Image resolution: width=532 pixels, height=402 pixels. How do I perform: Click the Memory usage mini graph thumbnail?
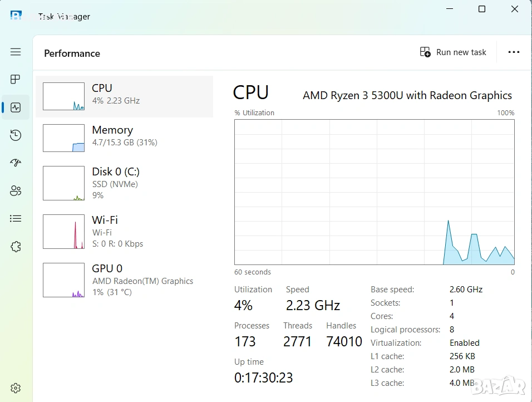pyautogui.click(x=63, y=138)
